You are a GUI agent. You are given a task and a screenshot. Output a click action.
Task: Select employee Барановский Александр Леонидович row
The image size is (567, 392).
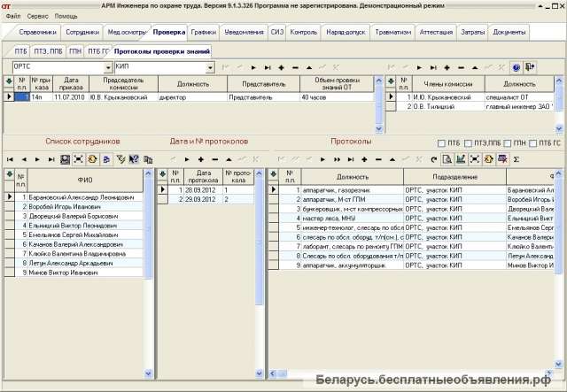click(81, 197)
